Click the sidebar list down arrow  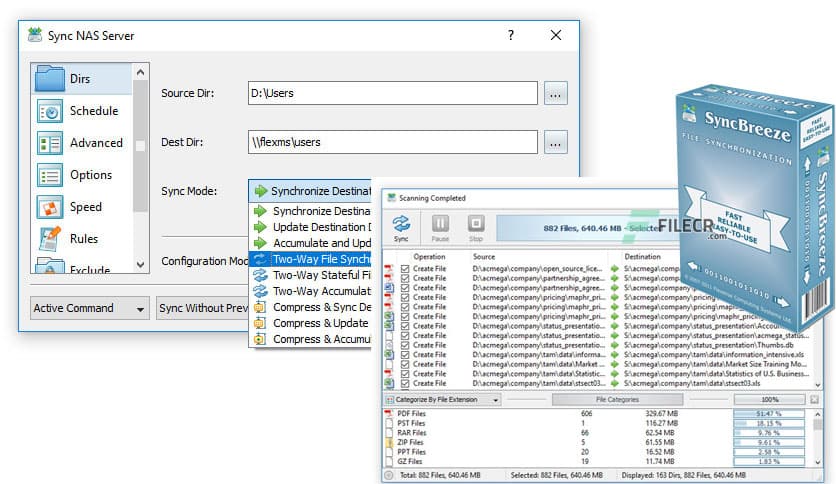point(141,264)
